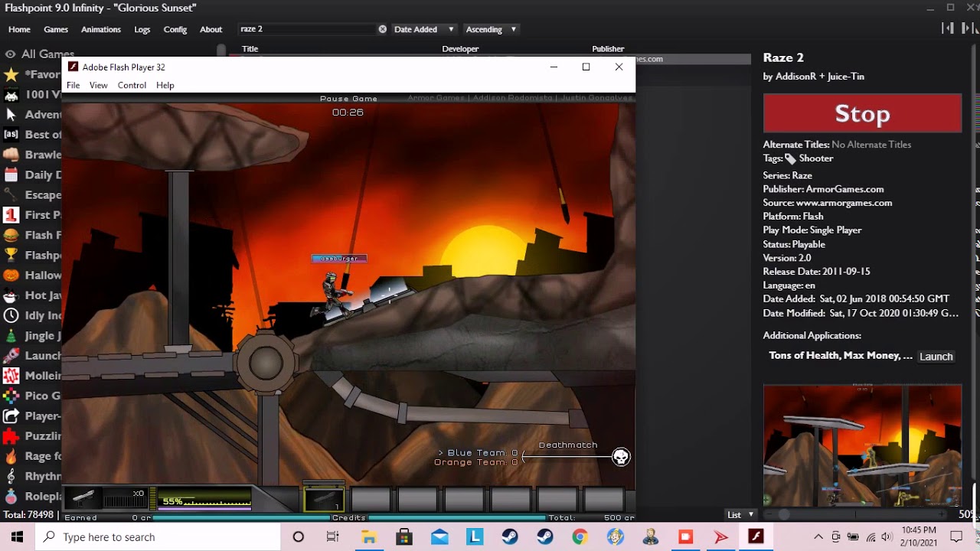Image resolution: width=980 pixels, height=551 pixels.
Task: Open the Hot Java coffee cup playlist
Action: pos(11,295)
